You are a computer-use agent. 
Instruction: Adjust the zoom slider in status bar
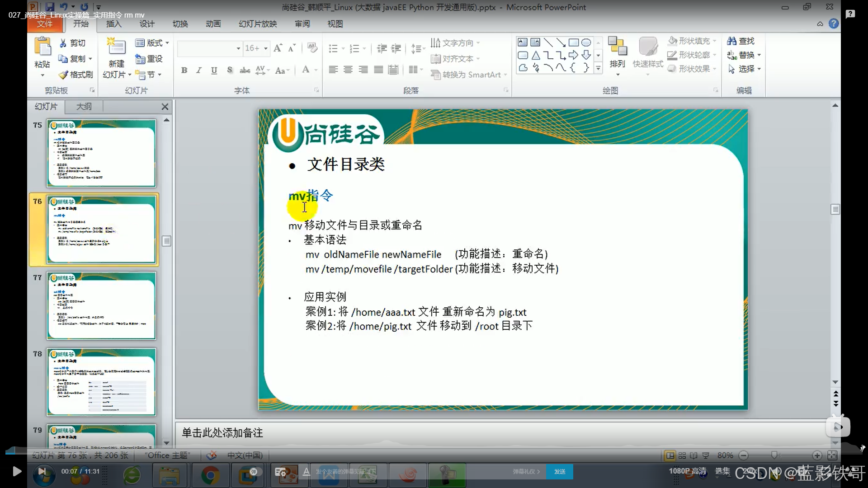pos(774,455)
